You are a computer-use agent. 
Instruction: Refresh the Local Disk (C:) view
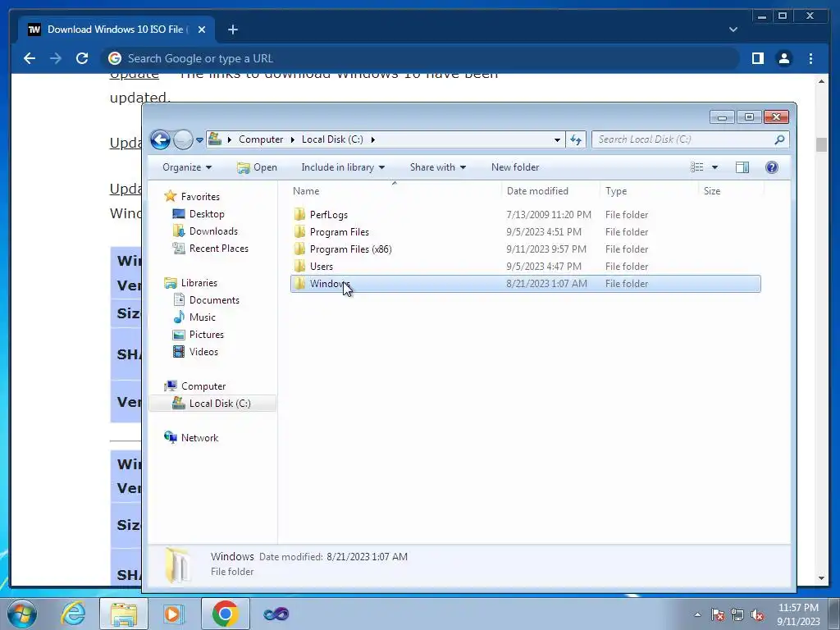576,139
